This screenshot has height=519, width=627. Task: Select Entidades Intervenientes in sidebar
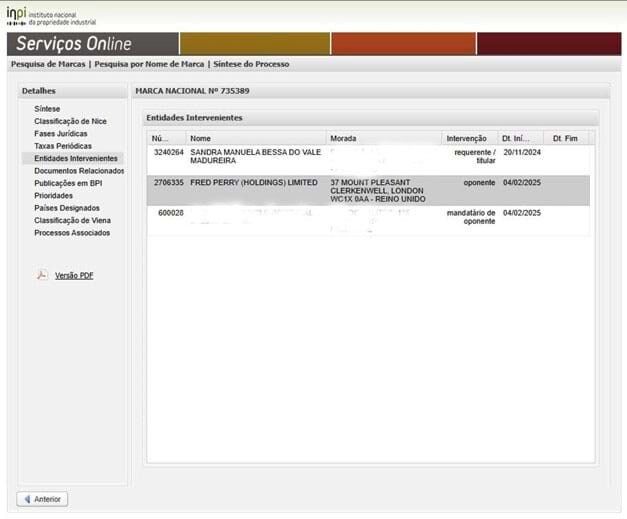(76, 158)
